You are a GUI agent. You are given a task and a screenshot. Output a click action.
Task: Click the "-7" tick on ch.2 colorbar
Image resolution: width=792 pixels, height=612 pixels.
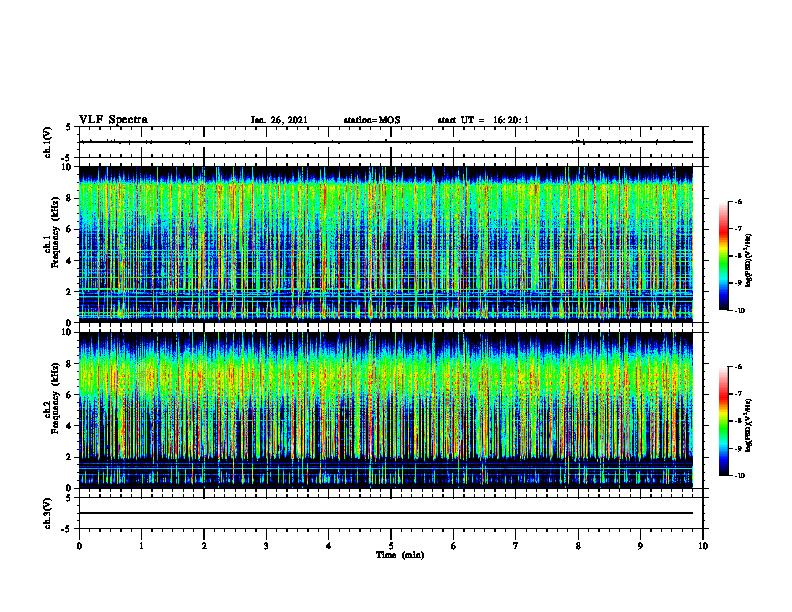point(738,394)
